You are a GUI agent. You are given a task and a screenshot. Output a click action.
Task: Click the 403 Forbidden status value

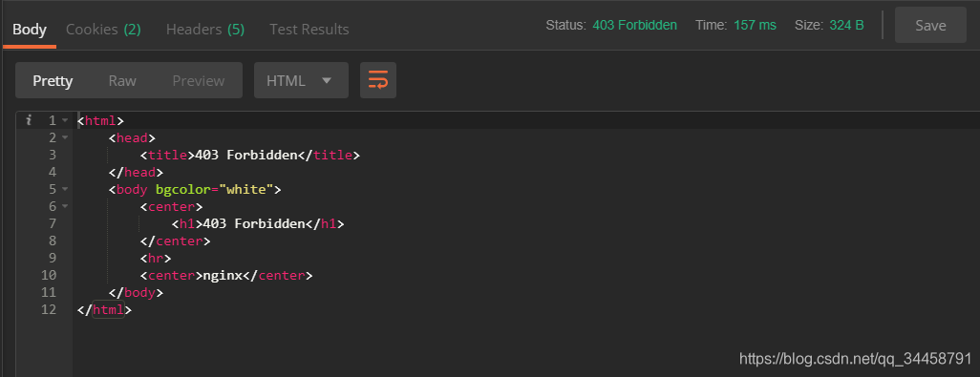pos(634,26)
